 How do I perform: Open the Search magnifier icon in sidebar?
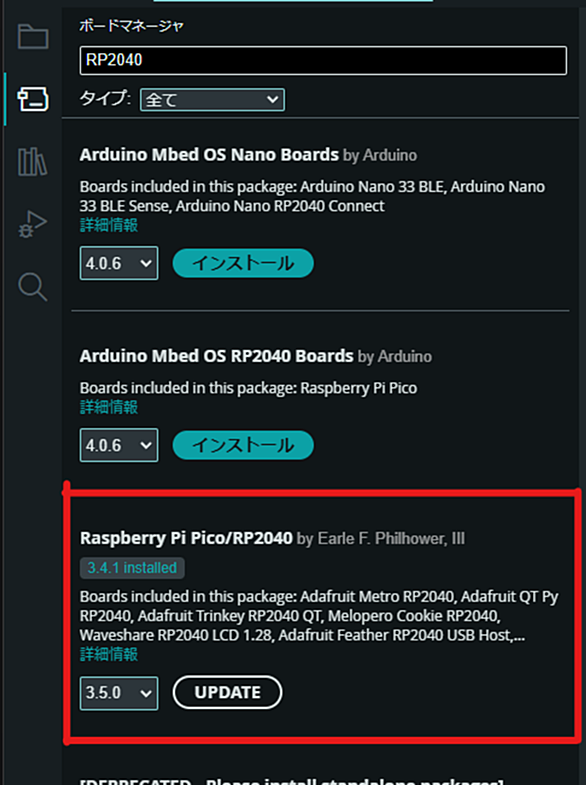tap(33, 287)
